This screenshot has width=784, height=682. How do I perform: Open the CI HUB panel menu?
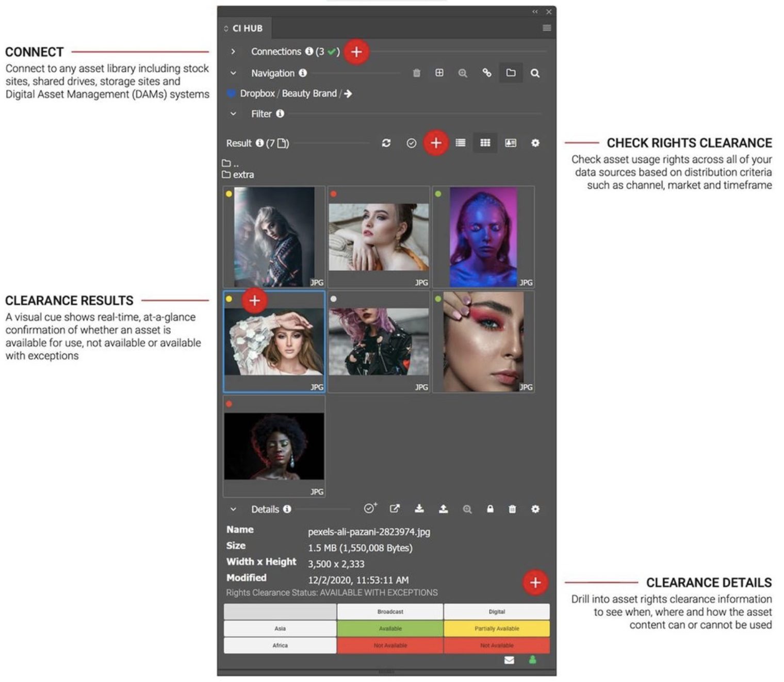[546, 28]
